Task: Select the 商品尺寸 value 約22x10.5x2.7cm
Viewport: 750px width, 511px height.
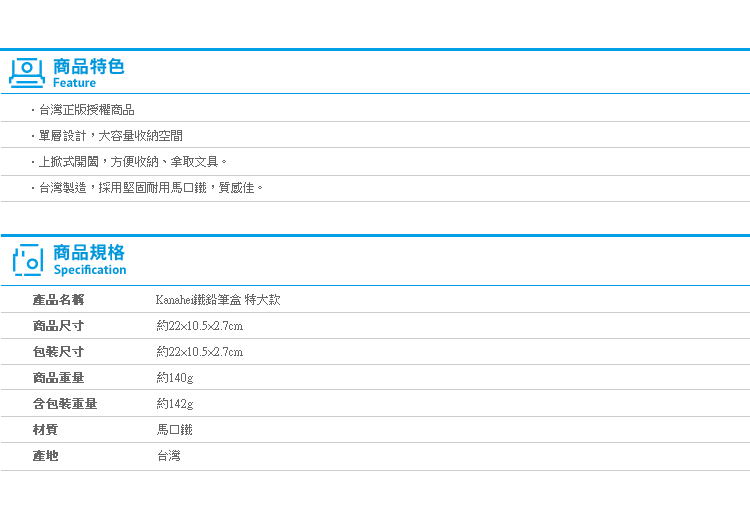Action: 200,326
